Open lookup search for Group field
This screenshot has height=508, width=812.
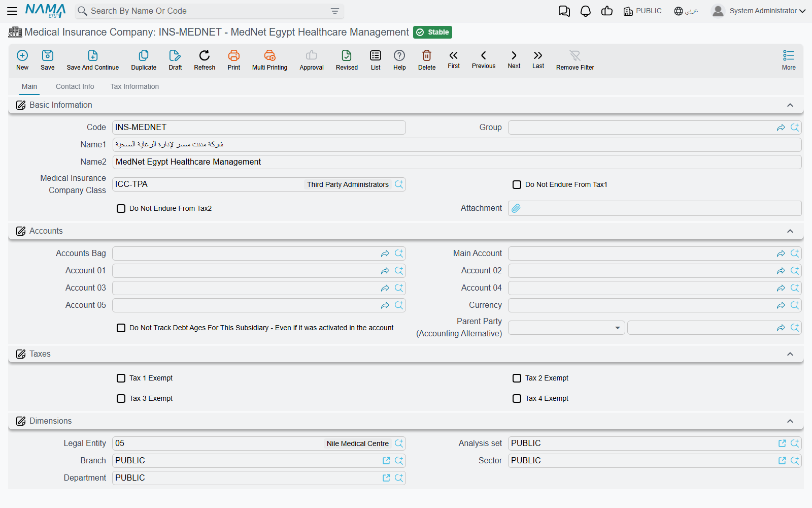click(795, 128)
